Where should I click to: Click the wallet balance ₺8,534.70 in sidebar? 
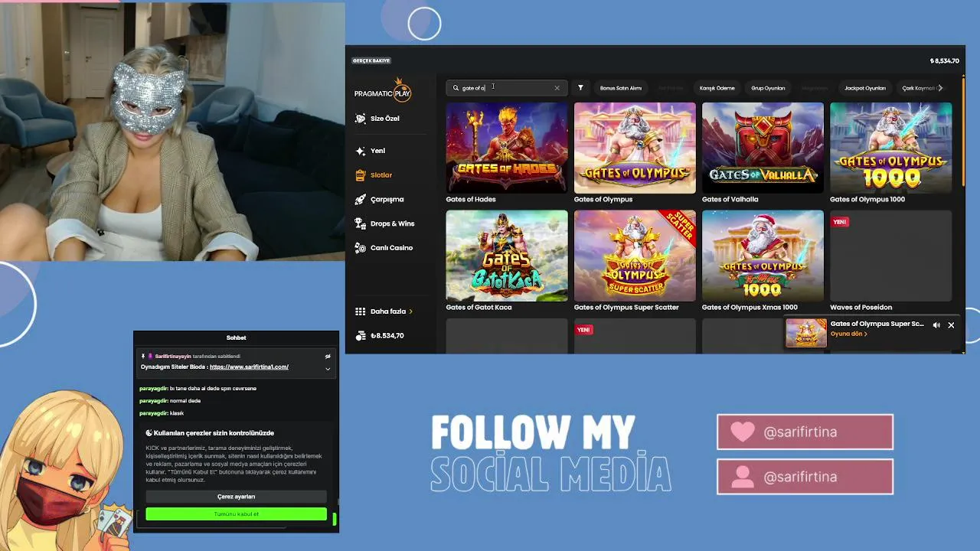point(380,336)
